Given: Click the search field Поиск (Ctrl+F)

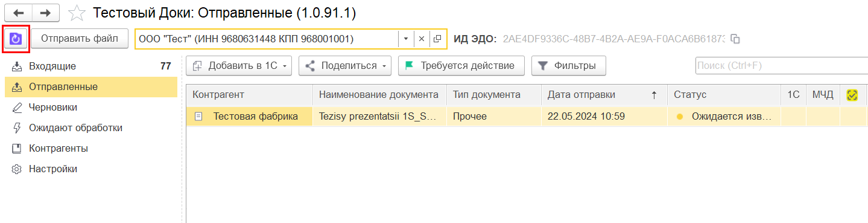Looking at the screenshot, I should click(x=781, y=66).
